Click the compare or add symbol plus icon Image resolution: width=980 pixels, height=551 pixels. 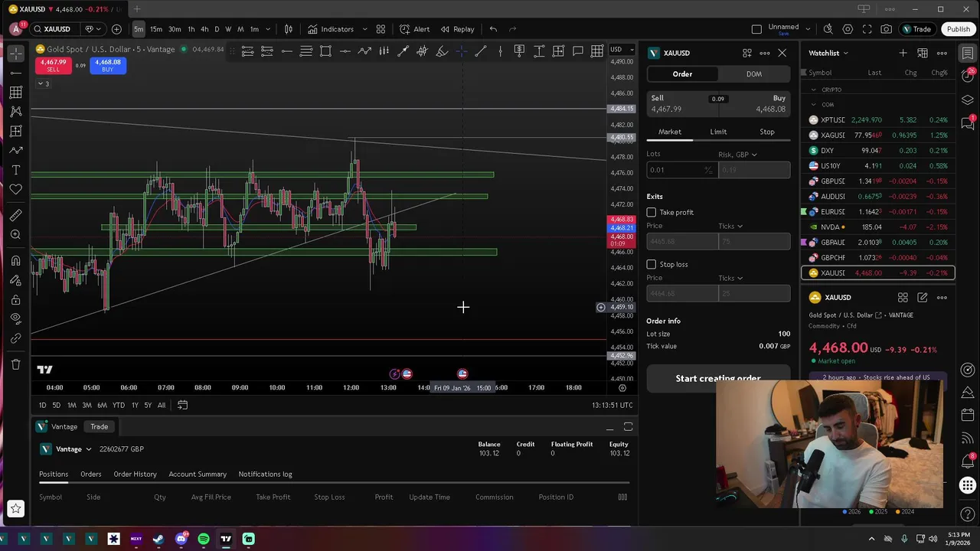[116, 29]
